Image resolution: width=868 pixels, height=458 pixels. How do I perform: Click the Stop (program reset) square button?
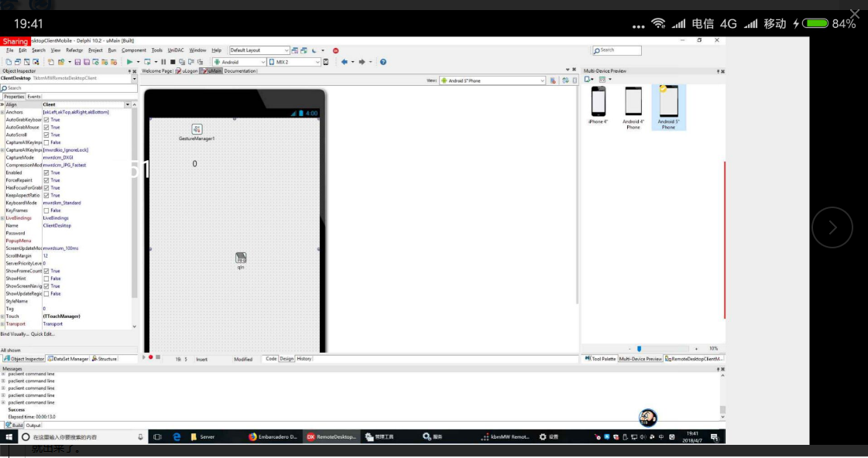173,62
